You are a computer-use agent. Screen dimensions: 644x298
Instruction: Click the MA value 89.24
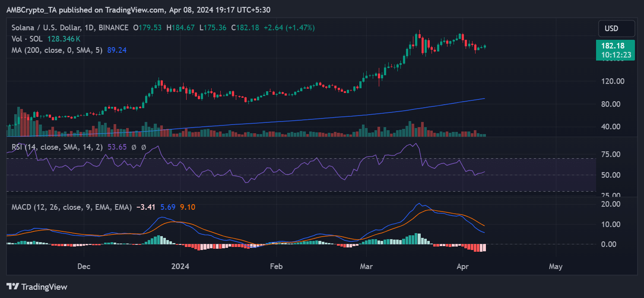pyautogui.click(x=116, y=50)
